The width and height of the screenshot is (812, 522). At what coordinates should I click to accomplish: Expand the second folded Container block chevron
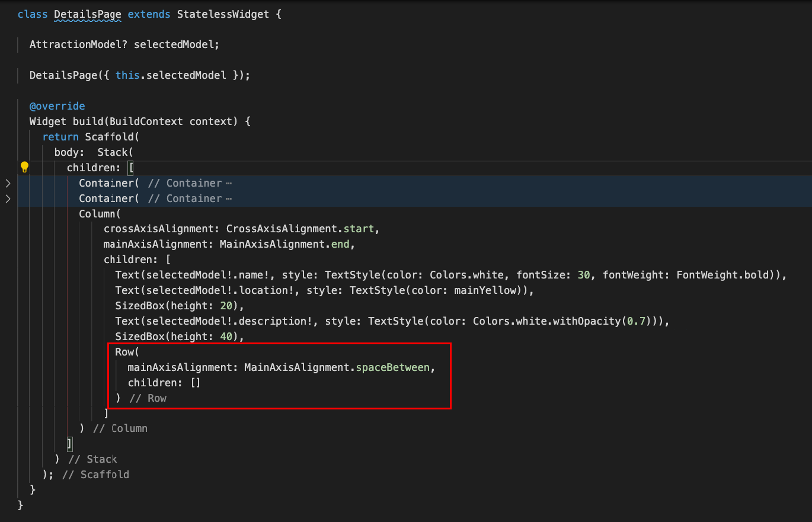(8, 198)
